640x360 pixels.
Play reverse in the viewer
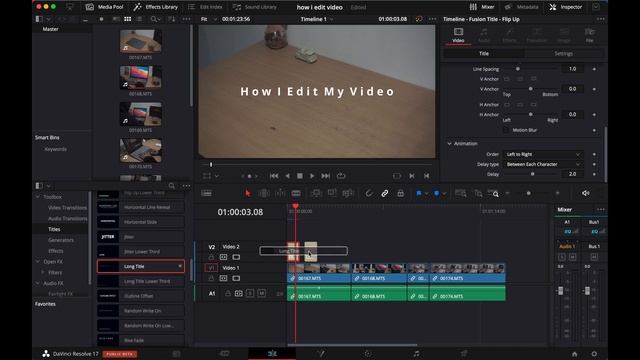tap(287, 176)
